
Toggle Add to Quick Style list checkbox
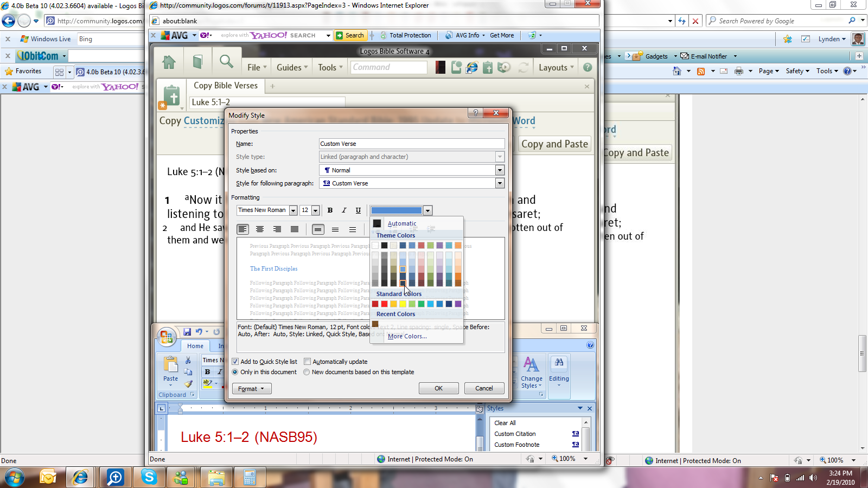point(235,362)
